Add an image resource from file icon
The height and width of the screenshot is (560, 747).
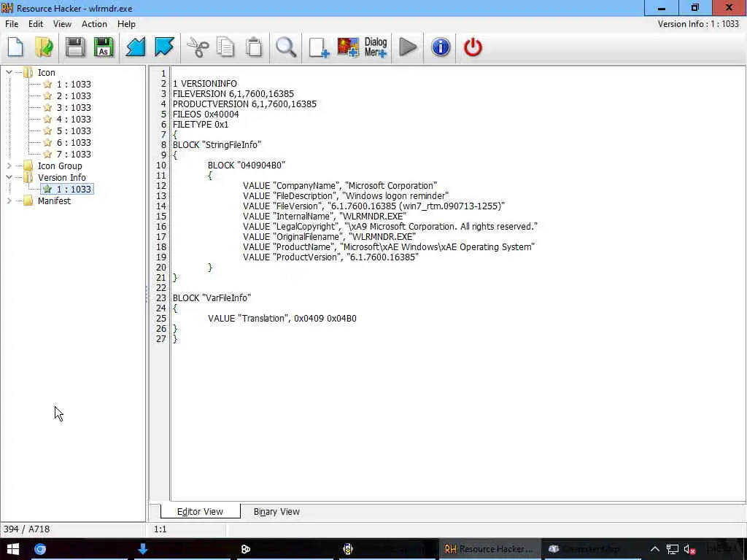pos(348,47)
